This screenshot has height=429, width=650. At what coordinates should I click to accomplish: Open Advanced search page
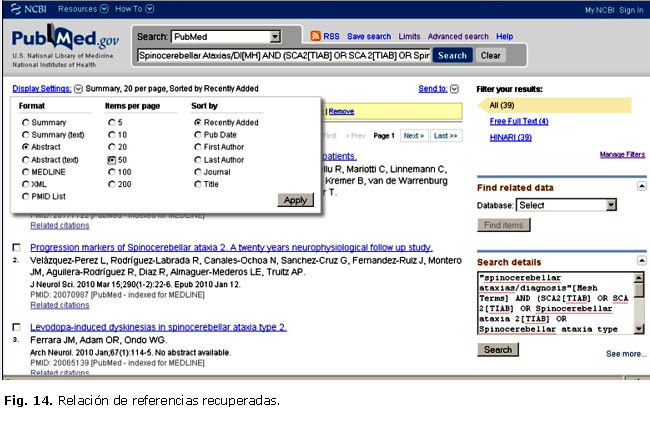click(458, 37)
